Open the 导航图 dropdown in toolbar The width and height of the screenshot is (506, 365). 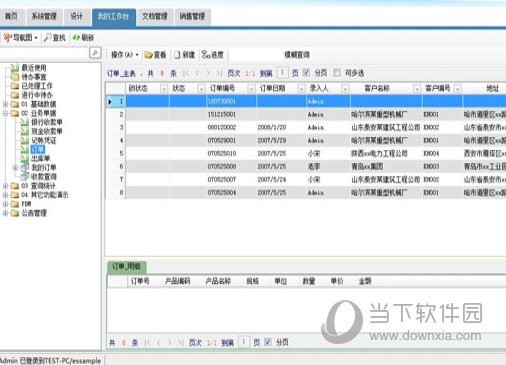pyautogui.click(x=21, y=38)
